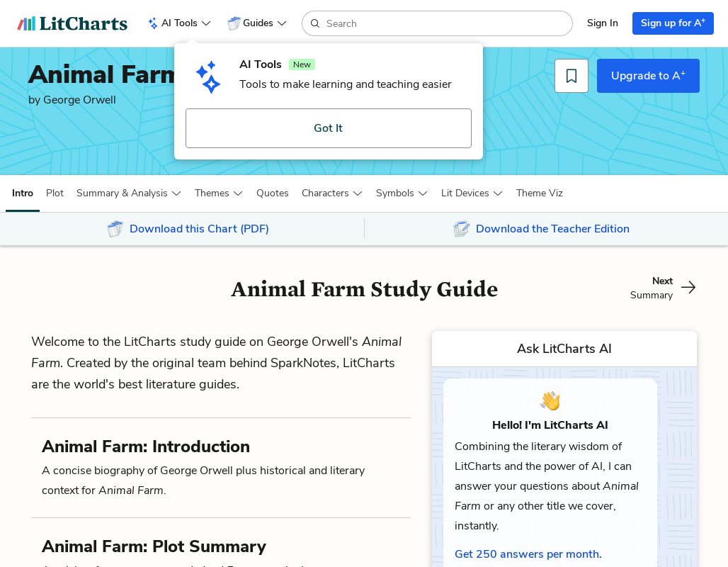Click the PDF chart download icon

115,229
